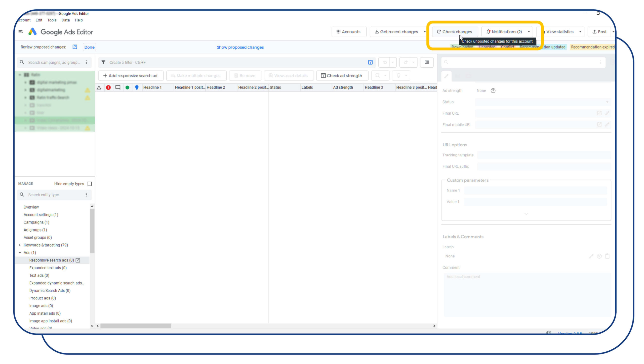The height and width of the screenshot is (364, 644).
Task: Sort by blue recommendation bulb column
Action: click(137, 87)
